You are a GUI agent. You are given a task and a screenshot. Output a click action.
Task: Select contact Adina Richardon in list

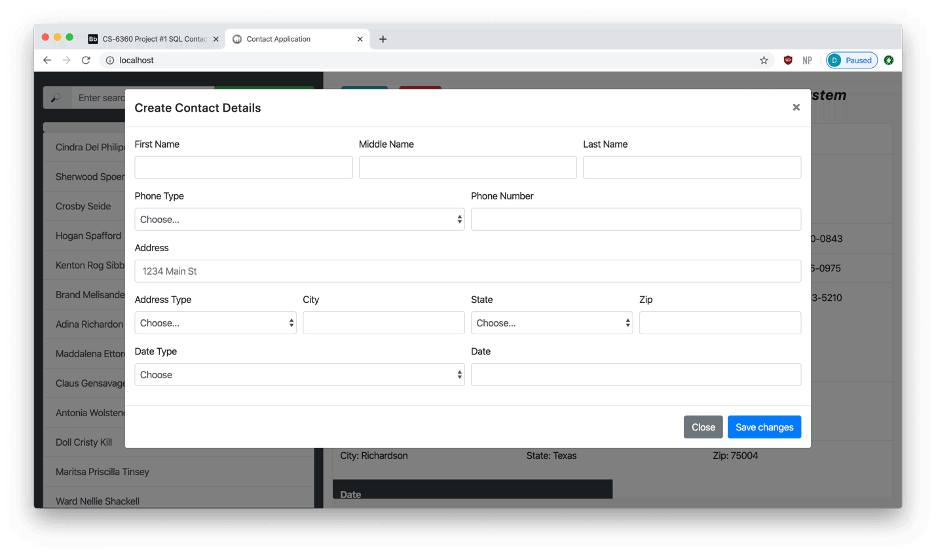[84, 324]
